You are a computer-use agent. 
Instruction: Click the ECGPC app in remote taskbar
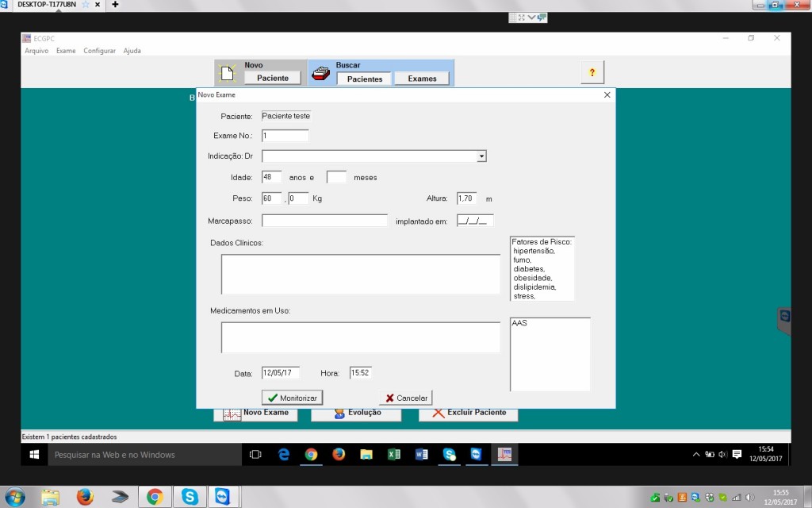[x=504, y=455]
